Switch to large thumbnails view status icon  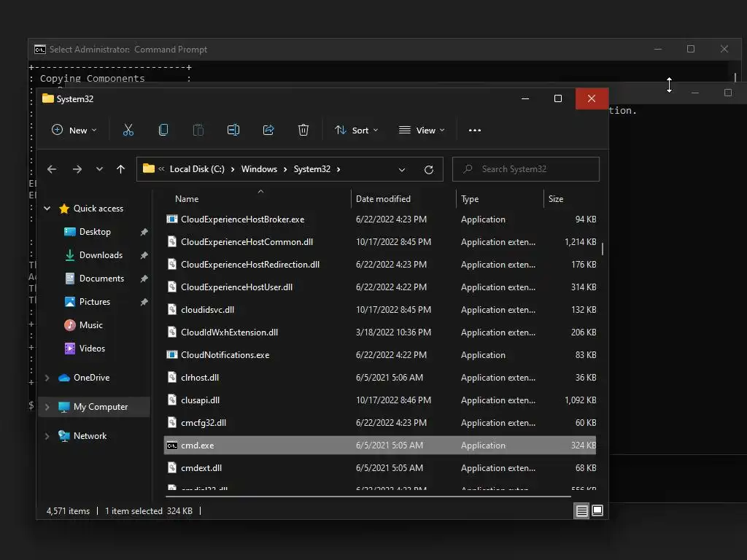(x=597, y=511)
